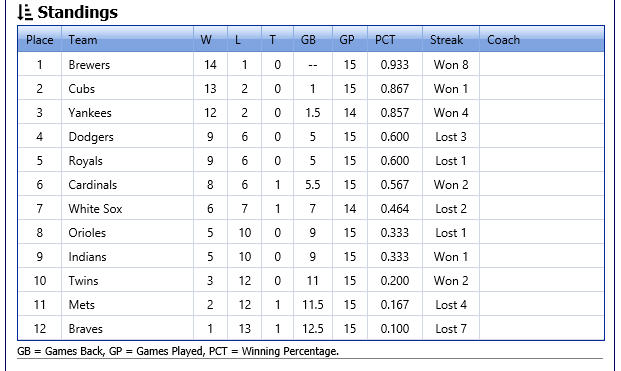This screenshot has width=621, height=371.
Task: Select the Cubs team name
Action: (82, 89)
